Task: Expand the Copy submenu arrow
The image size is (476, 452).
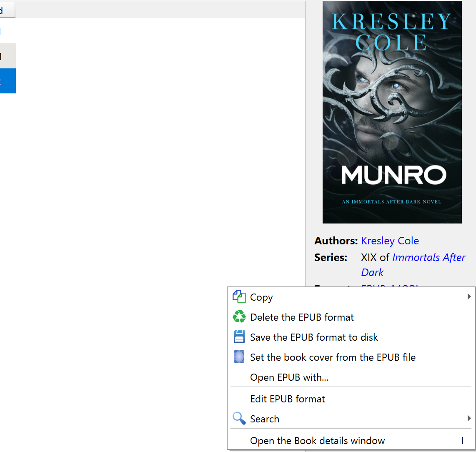Action: 469,297
